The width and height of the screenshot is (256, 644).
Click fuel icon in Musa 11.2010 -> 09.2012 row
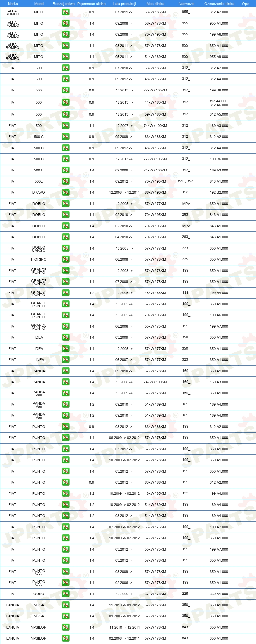[65, 605]
